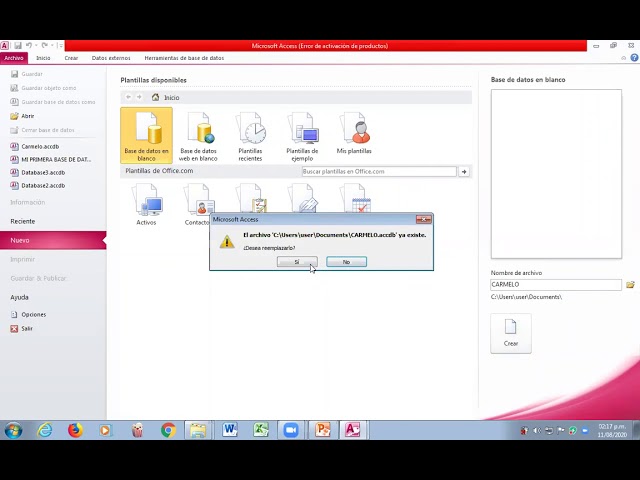Screen dimensions: 640x480
Task: Open the Archivo tab
Action: [14, 58]
